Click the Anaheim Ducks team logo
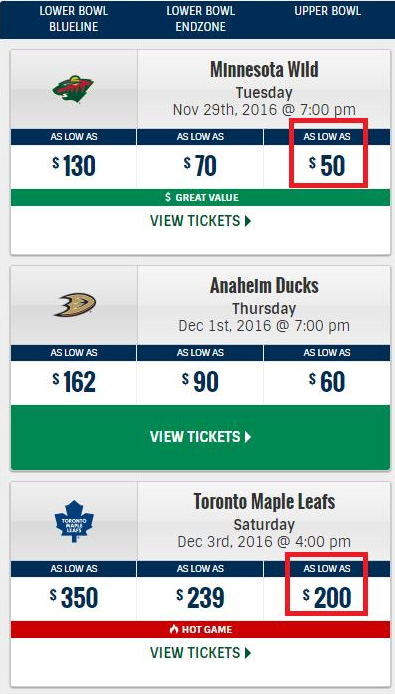395x694 pixels. (x=75, y=305)
